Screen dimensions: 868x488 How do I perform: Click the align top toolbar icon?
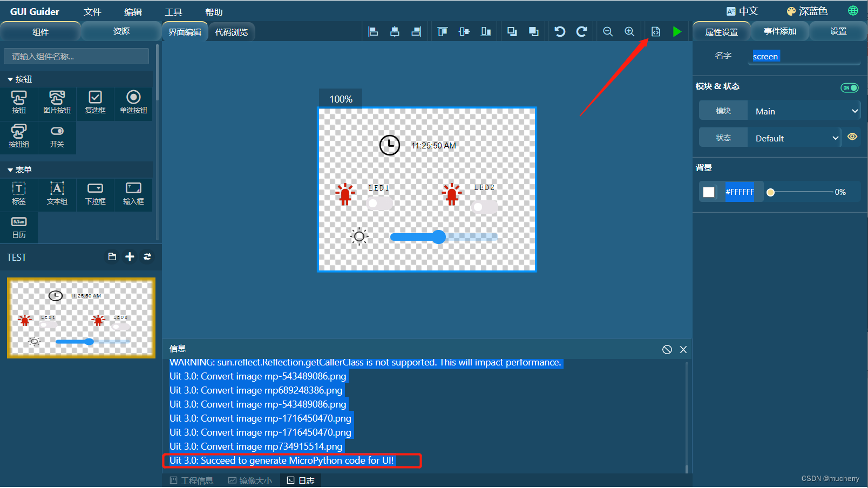click(443, 32)
